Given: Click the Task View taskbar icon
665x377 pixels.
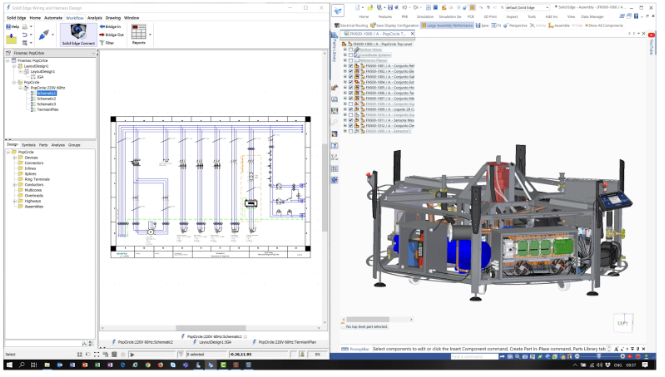Looking at the screenshot, I should tap(34, 365).
